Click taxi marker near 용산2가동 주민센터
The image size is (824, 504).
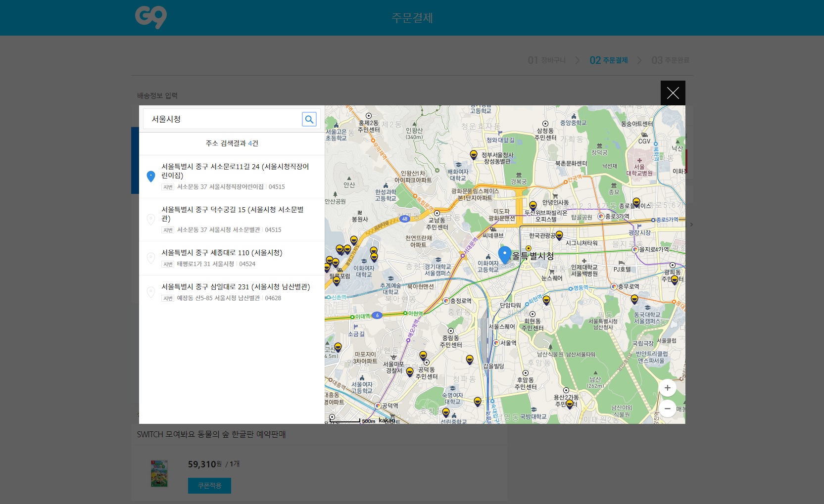570,405
